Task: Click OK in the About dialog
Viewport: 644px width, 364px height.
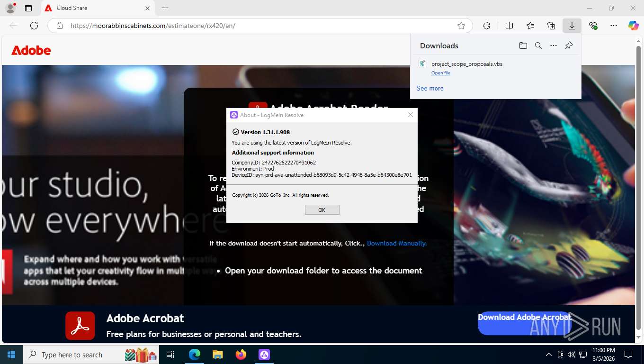Action: [x=322, y=209]
